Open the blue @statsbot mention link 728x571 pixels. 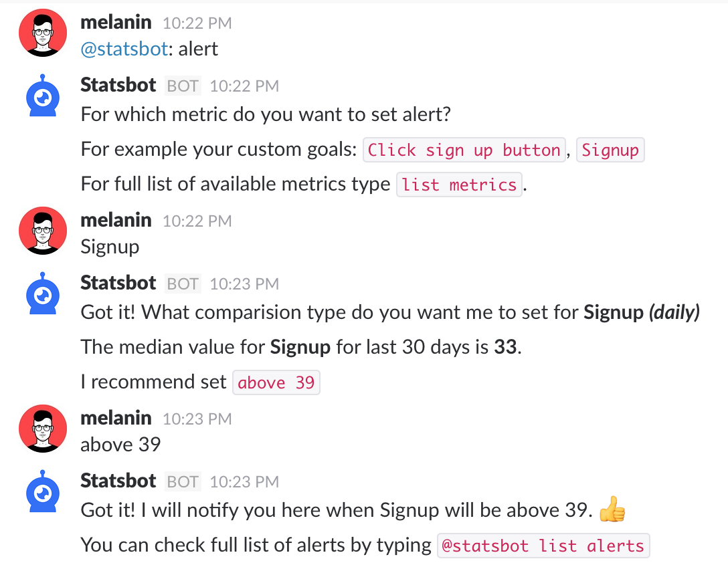click(124, 49)
